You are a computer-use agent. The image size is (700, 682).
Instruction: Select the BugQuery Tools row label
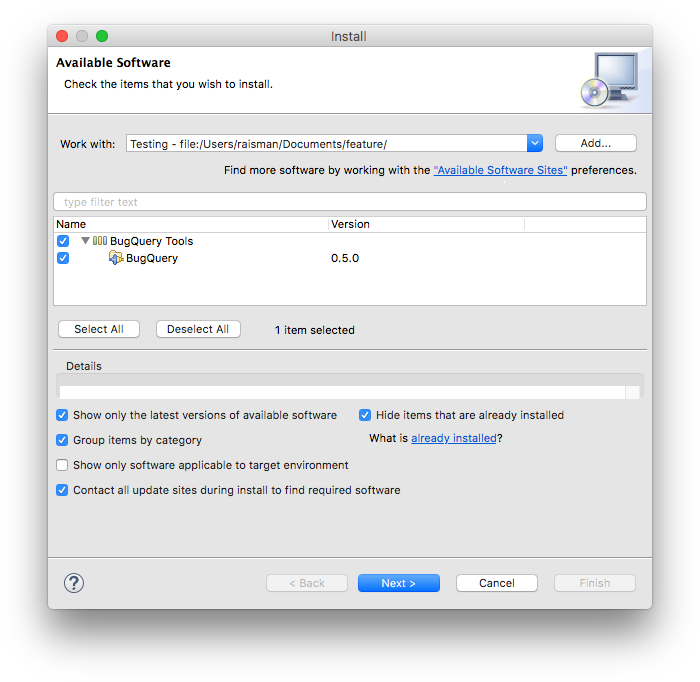coord(151,241)
